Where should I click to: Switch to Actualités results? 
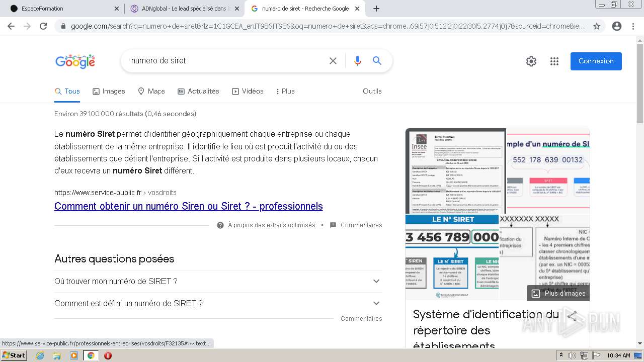(199, 92)
